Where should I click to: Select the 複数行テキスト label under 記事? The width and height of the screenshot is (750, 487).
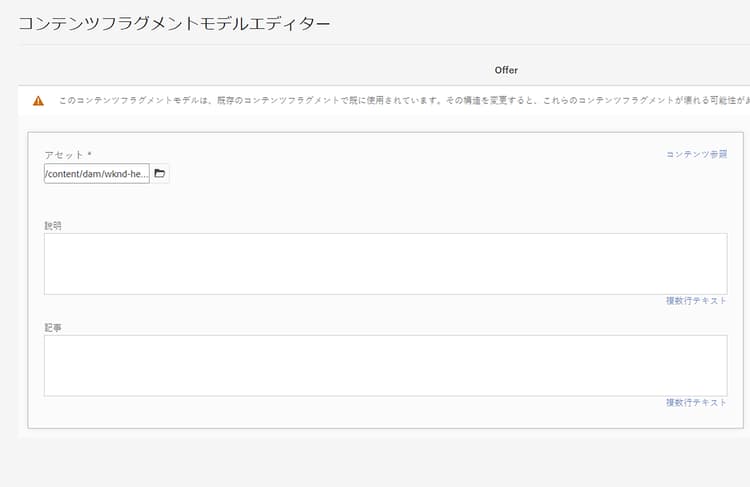[696, 403]
